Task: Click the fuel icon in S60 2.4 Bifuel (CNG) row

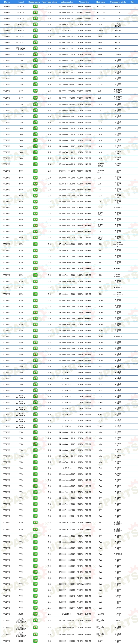Action: pos(35,171)
